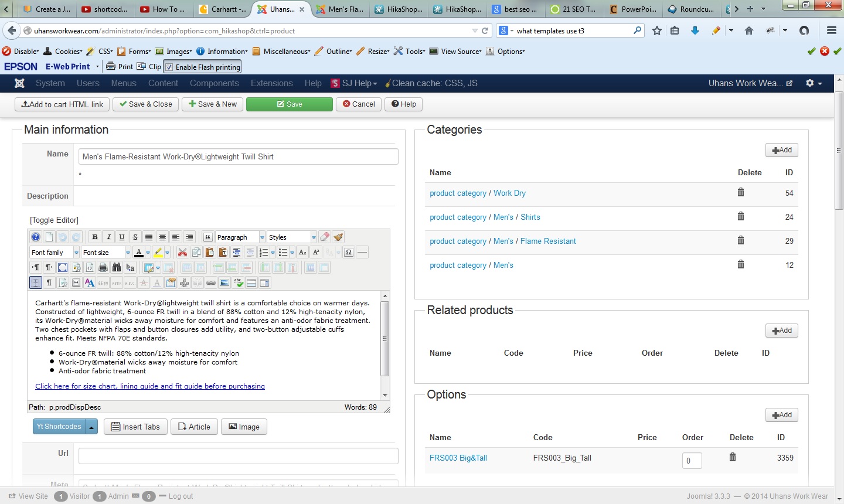
Task: Print the editor content
Action: click(103, 268)
